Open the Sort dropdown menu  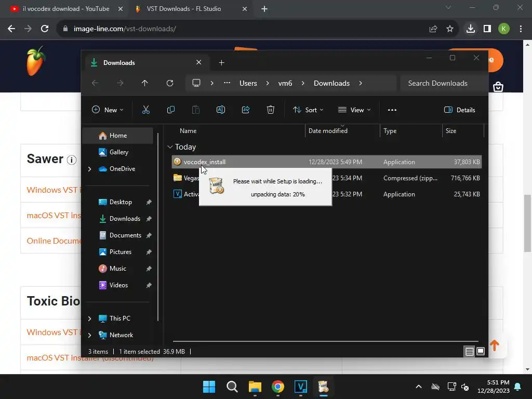click(x=308, y=110)
